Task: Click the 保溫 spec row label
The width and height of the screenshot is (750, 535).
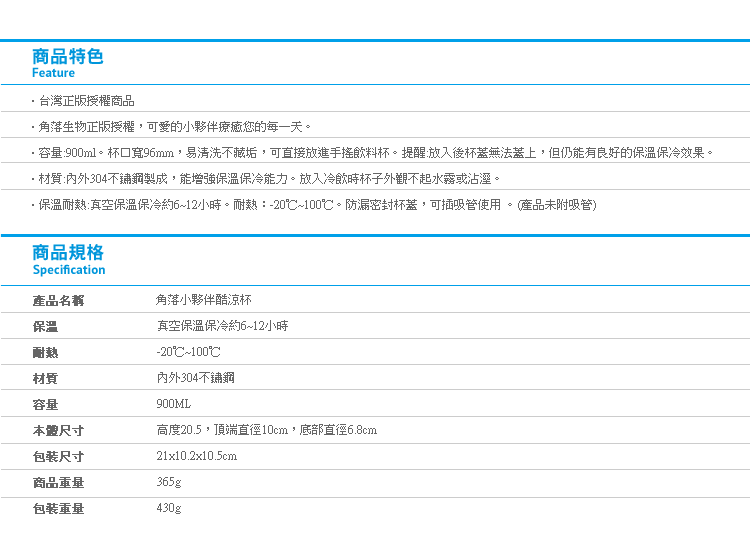Action: click(45, 327)
